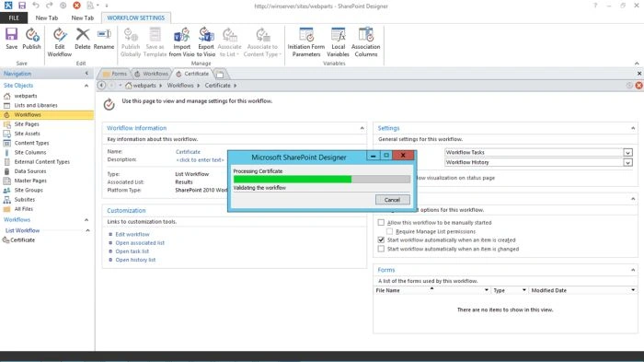Check Start workflow automatically when item is changed
This screenshot has height=362, width=644.
[381, 249]
